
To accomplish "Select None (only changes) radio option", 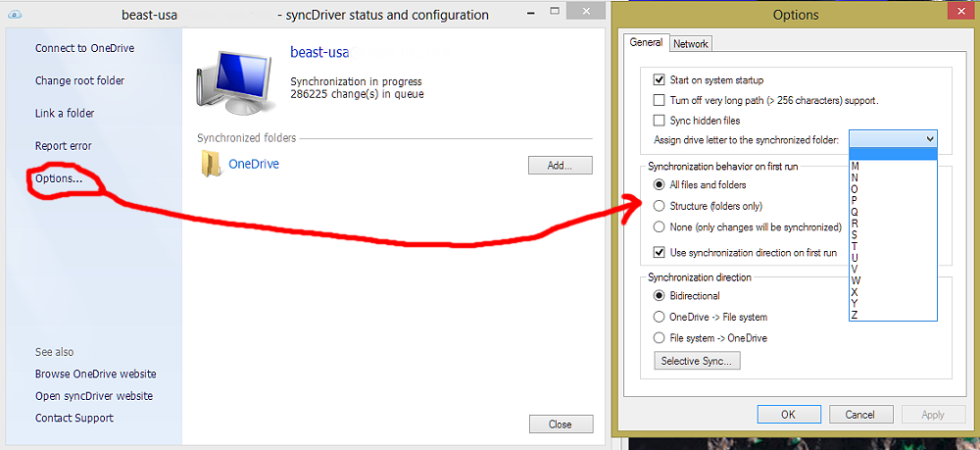I will pyautogui.click(x=659, y=226).
